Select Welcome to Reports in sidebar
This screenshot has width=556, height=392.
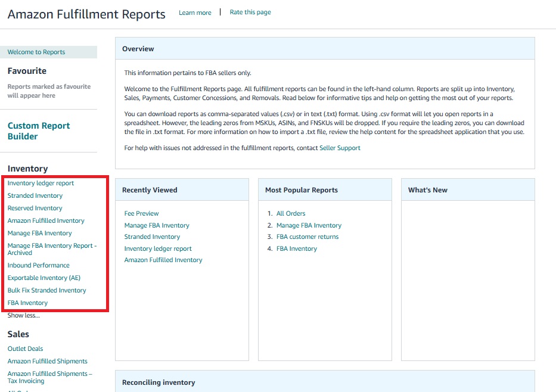pyautogui.click(x=49, y=52)
